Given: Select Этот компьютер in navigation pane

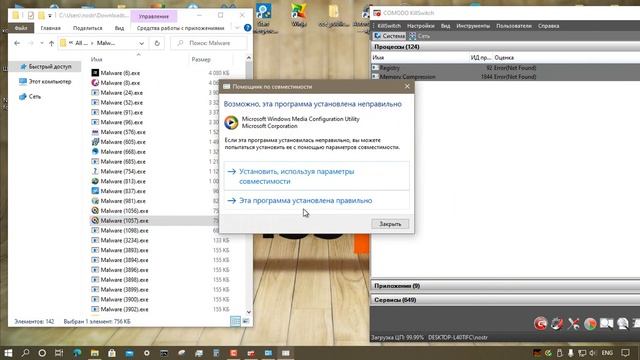Looking at the screenshot, I should pos(45,82).
